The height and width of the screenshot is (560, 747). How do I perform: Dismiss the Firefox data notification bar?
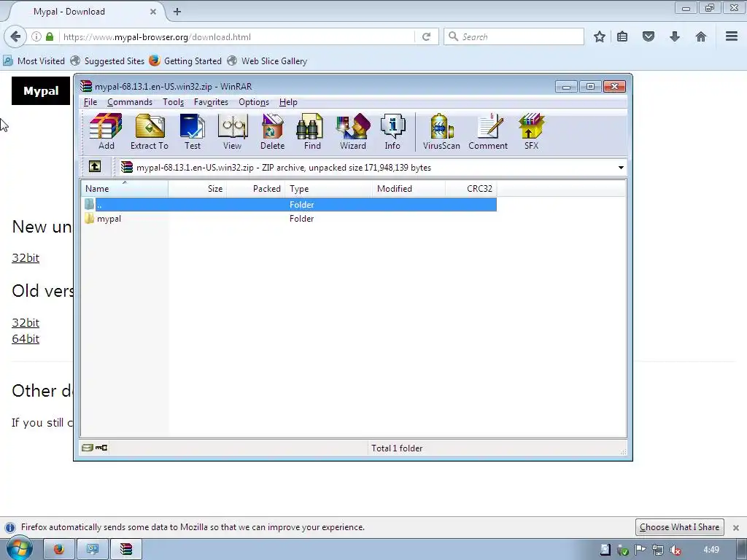tap(735, 528)
